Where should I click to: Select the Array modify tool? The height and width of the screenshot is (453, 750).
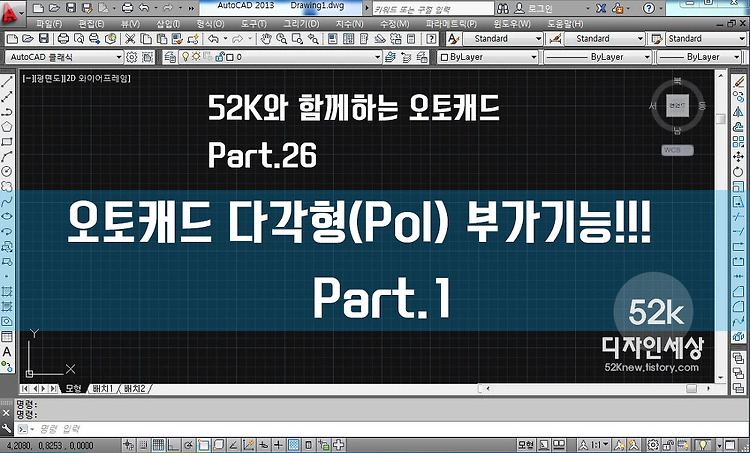click(739, 142)
